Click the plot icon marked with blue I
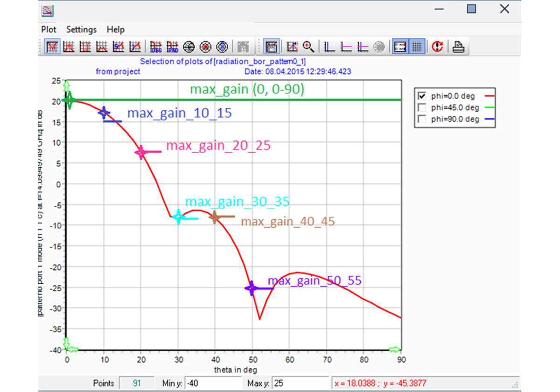The width and height of the screenshot is (560, 392). [x=135, y=47]
